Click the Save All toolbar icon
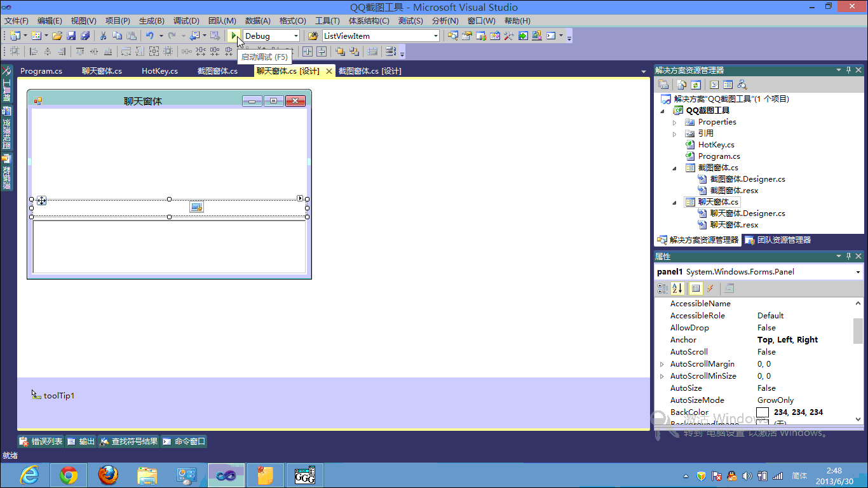The width and height of the screenshot is (868, 488). (85, 36)
